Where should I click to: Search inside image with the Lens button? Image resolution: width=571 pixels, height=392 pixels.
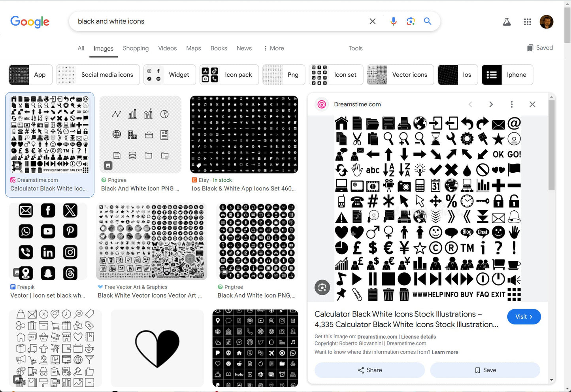(322, 287)
